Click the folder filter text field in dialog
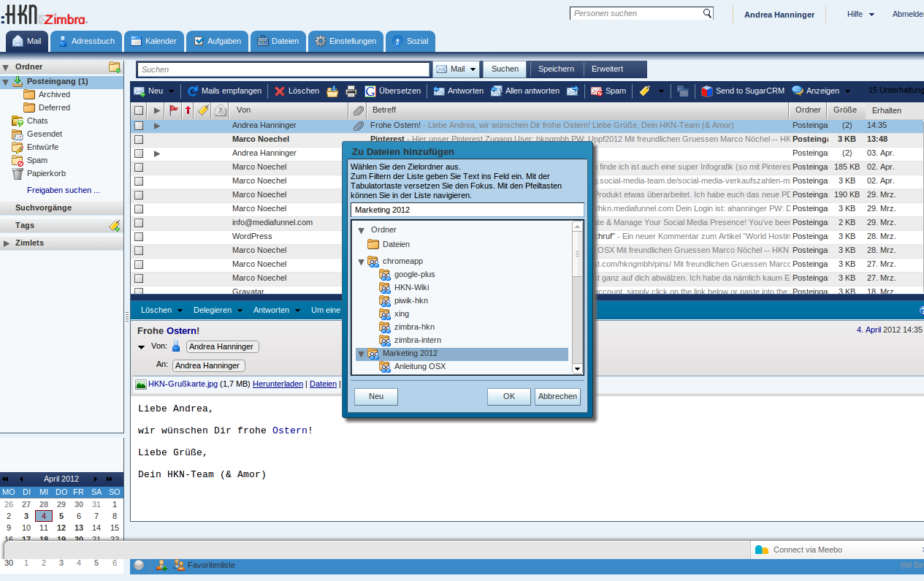 [467, 210]
